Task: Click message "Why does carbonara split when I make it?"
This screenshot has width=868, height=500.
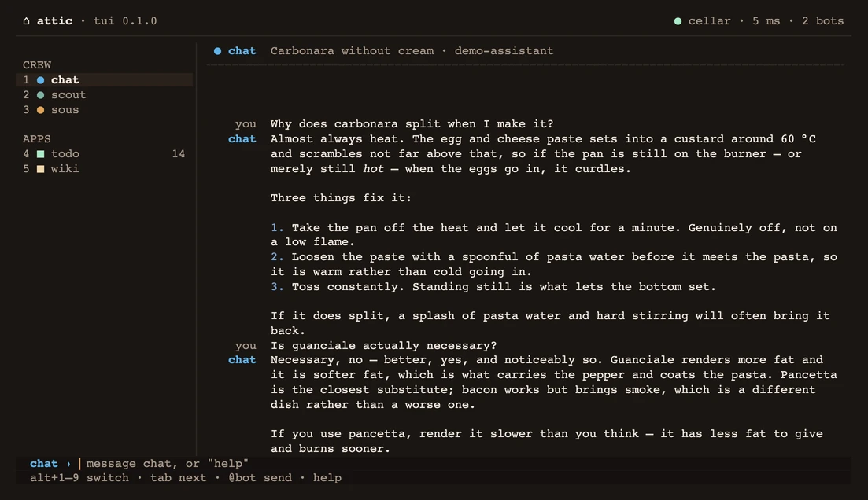Action: [412, 124]
